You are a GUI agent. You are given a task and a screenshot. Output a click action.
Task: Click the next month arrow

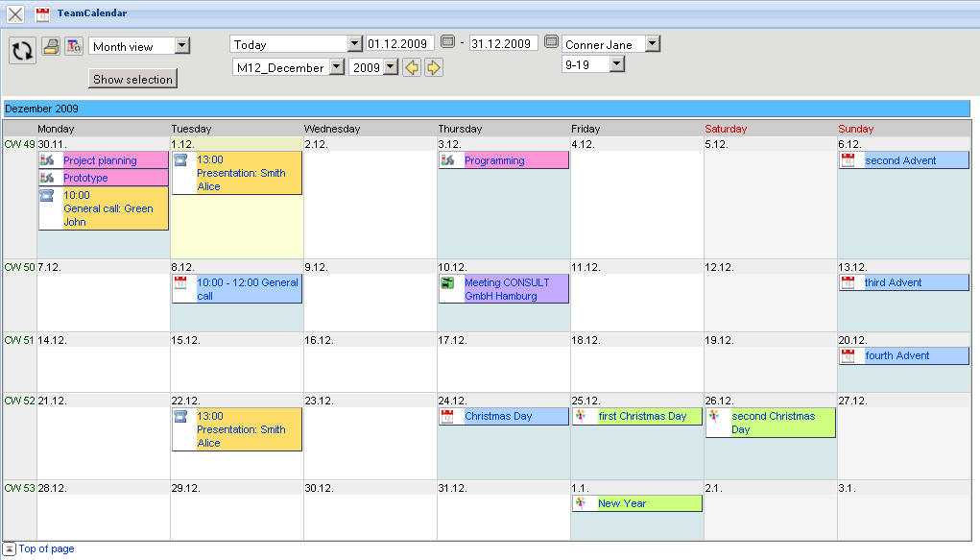click(433, 67)
